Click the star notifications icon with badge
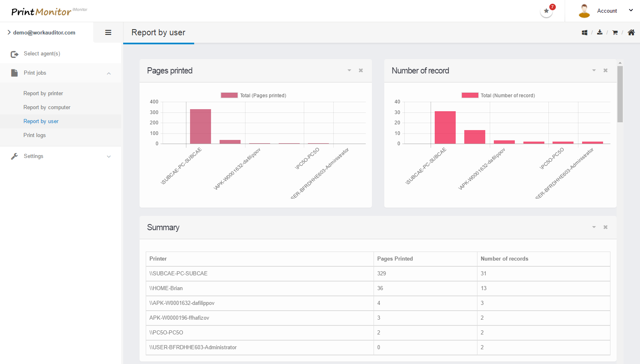This screenshot has width=640, height=364. (x=546, y=11)
